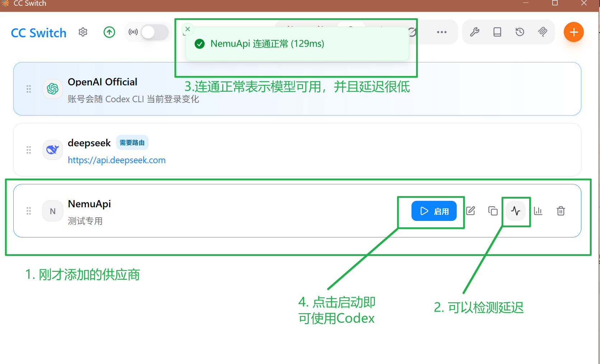
Task: Test NemuApi latency with the pulse icon
Action: [516, 211]
